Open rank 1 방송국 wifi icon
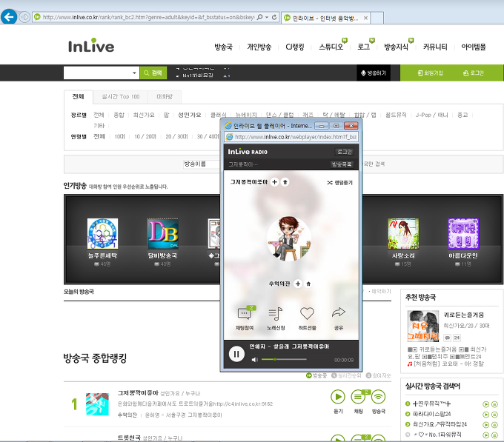 pyautogui.click(x=378, y=397)
